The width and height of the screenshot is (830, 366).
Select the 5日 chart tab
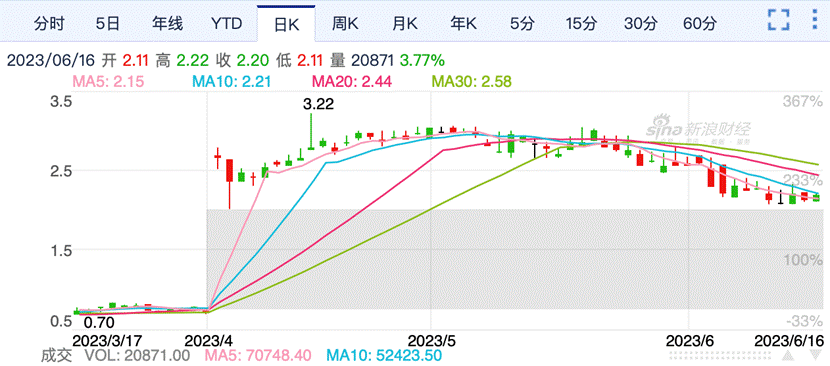coord(107,24)
